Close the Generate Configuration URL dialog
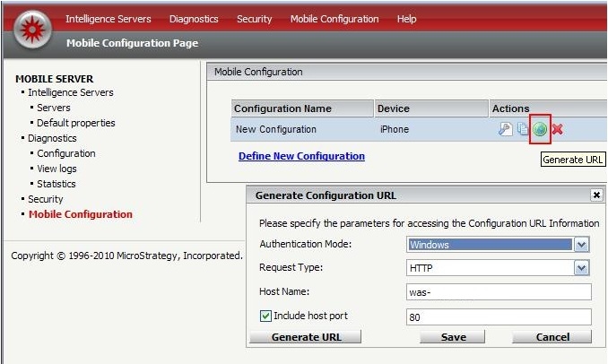This screenshot has width=608, height=364. click(x=596, y=195)
